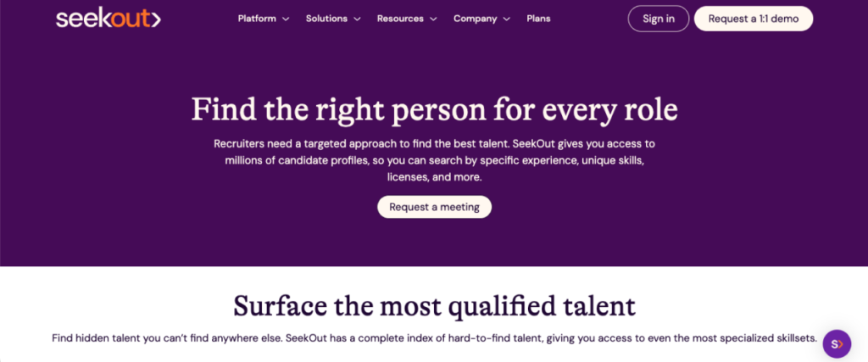The height and width of the screenshot is (362, 868).
Task: Click the Sign in button
Action: pos(659,19)
